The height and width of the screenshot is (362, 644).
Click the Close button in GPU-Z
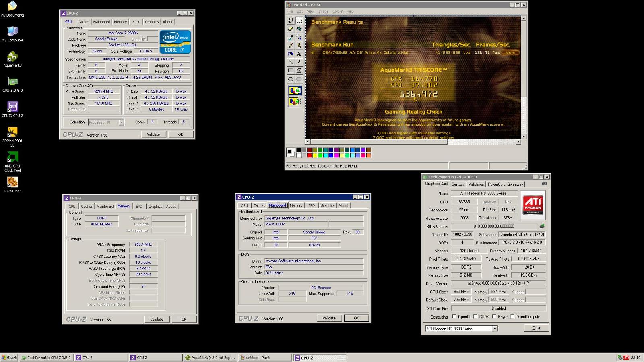click(537, 328)
